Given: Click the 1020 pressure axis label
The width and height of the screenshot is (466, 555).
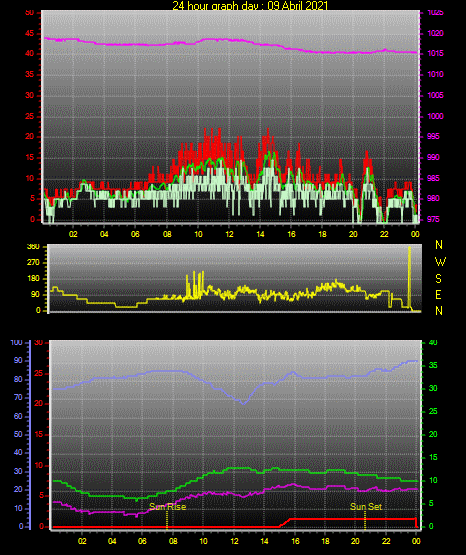Looking at the screenshot, I should 435,33.
